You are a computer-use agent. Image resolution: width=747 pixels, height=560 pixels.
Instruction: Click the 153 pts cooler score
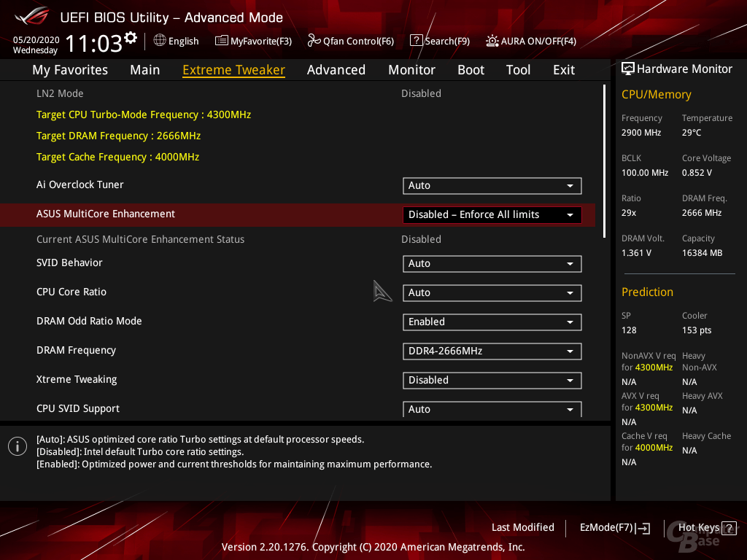(697, 330)
